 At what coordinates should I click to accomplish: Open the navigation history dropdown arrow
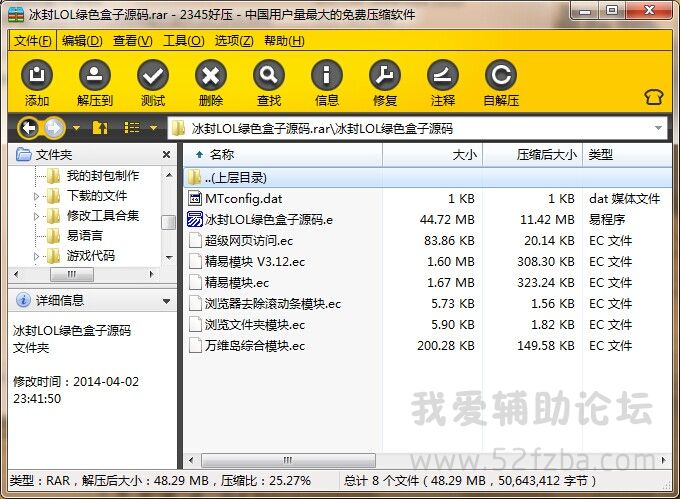tap(76, 128)
